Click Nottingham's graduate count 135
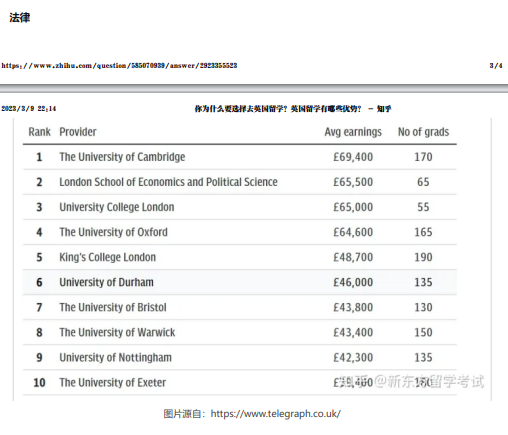The width and height of the screenshot is (508, 435). tap(423, 358)
